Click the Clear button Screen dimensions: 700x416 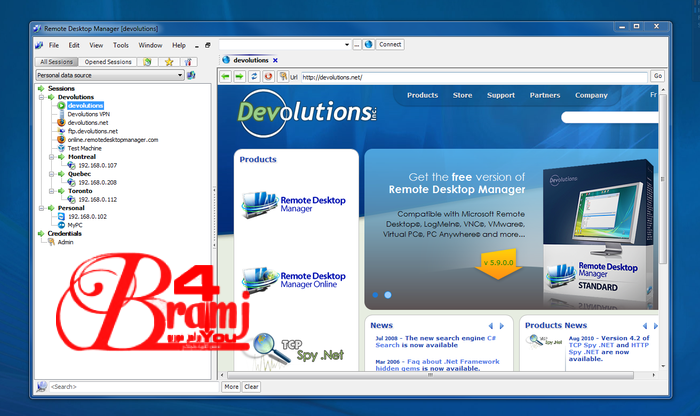pyautogui.click(x=251, y=387)
